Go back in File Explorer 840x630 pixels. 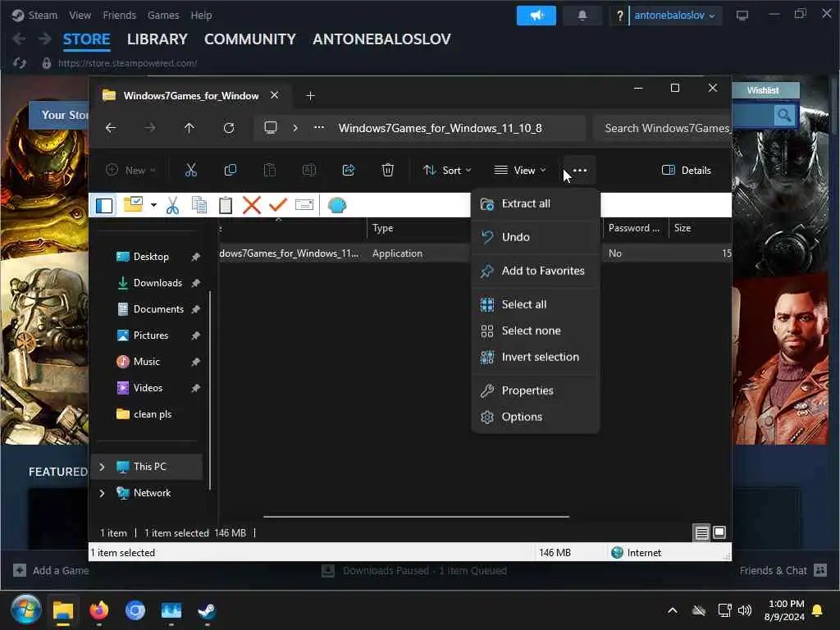pyautogui.click(x=111, y=128)
